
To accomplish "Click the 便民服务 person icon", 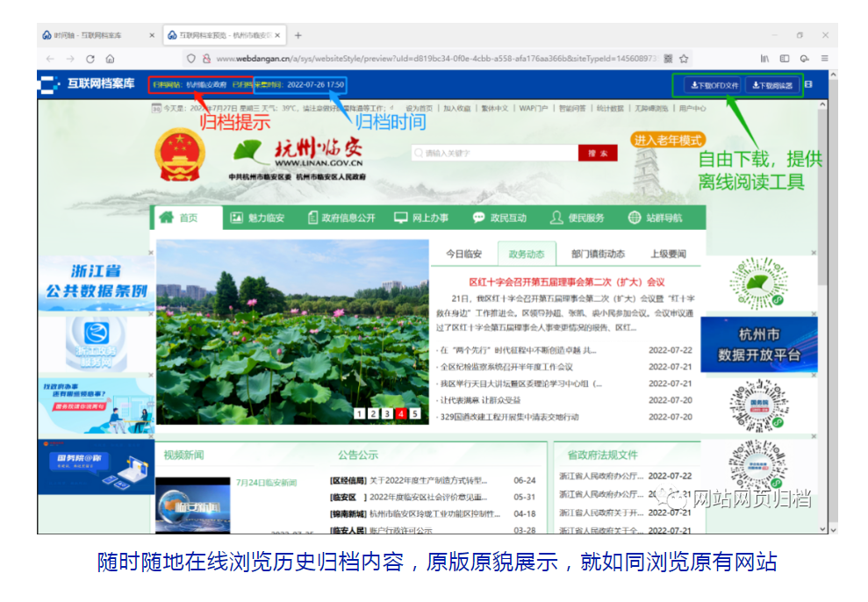I will point(556,218).
